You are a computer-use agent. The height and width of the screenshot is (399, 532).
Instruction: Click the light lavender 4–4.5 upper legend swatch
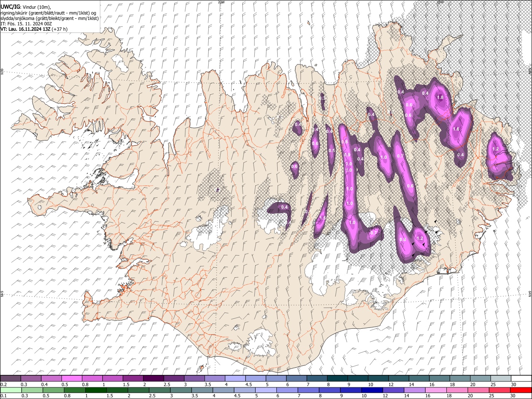(x=235, y=378)
